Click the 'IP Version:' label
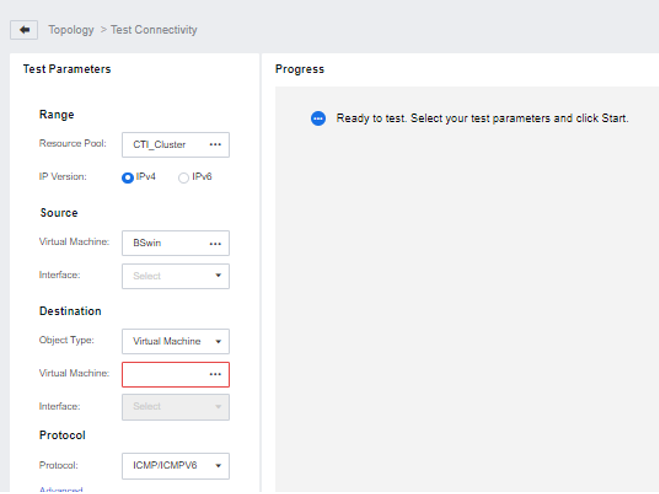This screenshot has height=494, width=659. pos(63,177)
